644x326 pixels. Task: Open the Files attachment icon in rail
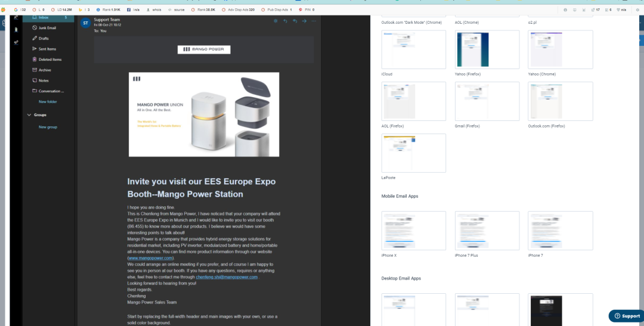click(x=16, y=30)
